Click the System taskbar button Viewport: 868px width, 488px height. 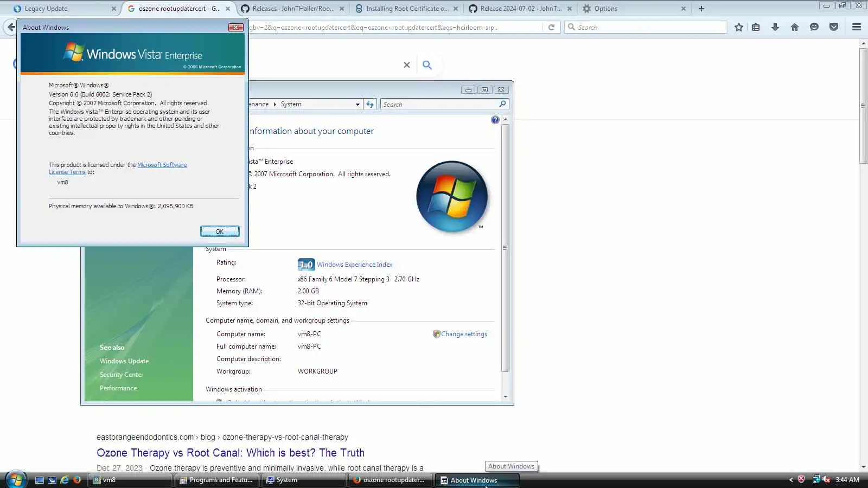pos(304,480)
